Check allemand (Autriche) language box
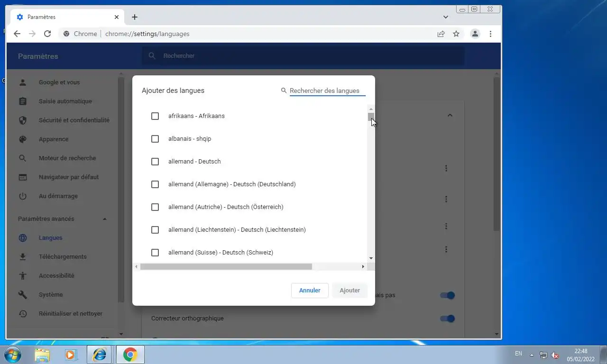607x364 pixels. point(155,207)
